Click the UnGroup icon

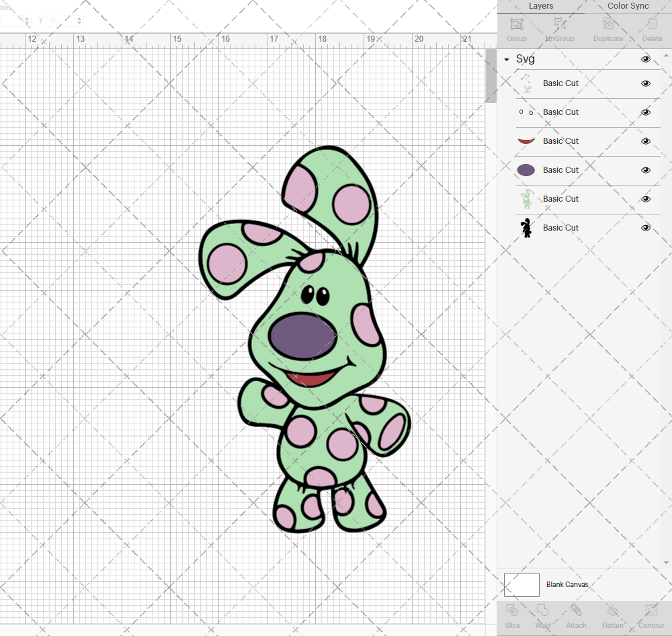pos(559,24)
